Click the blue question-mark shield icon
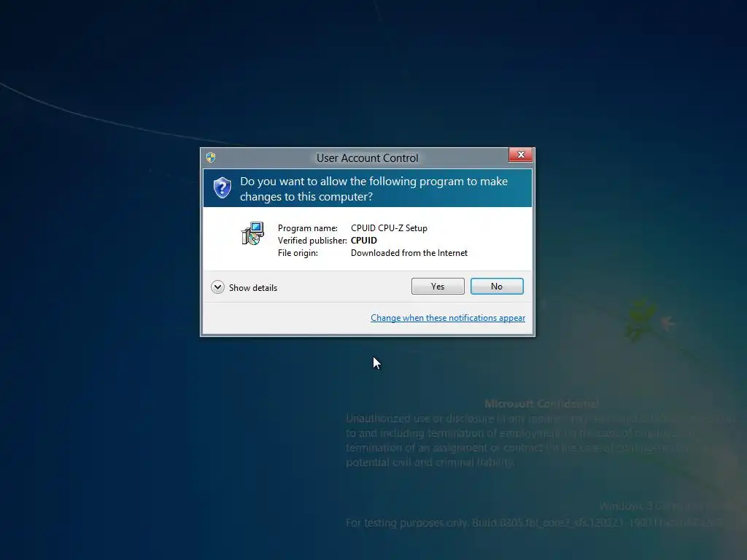 pos(222,188)
